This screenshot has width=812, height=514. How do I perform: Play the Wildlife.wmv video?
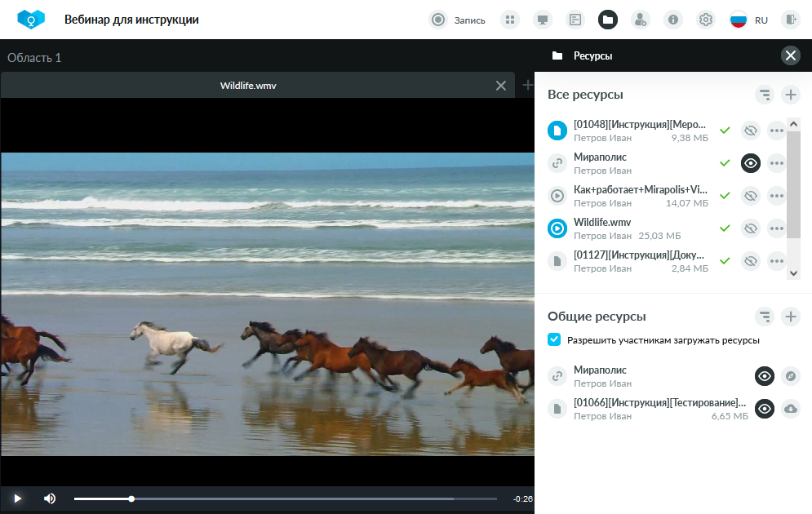[x=18, y=498]
